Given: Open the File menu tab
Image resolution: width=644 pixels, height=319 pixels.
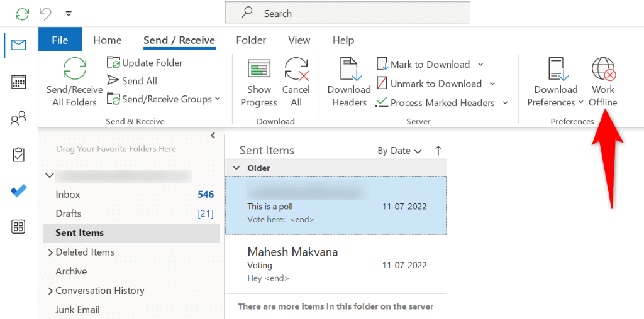Looking at the screenshot, I should tap(60, 40).
